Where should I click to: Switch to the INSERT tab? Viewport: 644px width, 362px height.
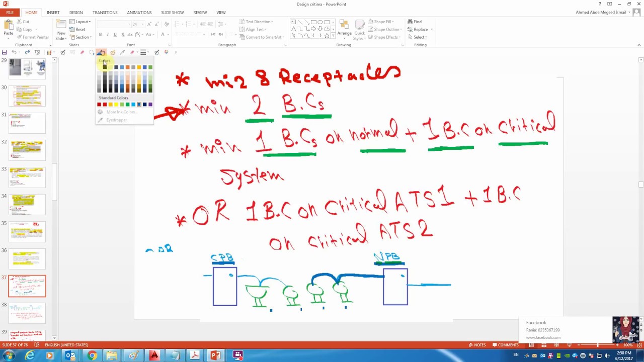(53, 12)
